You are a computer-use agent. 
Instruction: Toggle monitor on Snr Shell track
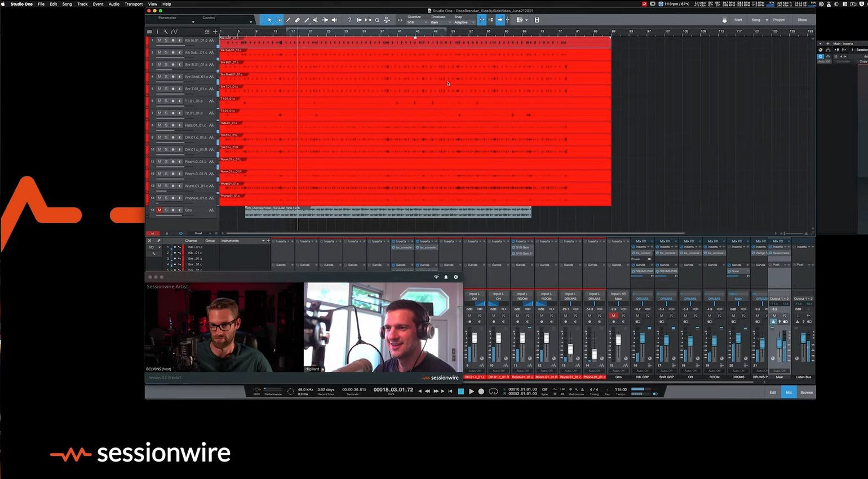(180, 77)
